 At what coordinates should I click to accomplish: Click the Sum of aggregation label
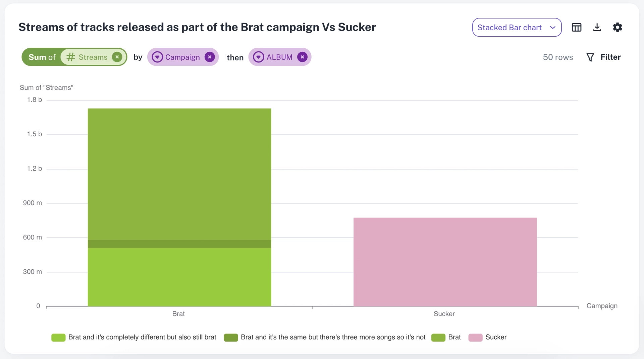tap(42, 57)
